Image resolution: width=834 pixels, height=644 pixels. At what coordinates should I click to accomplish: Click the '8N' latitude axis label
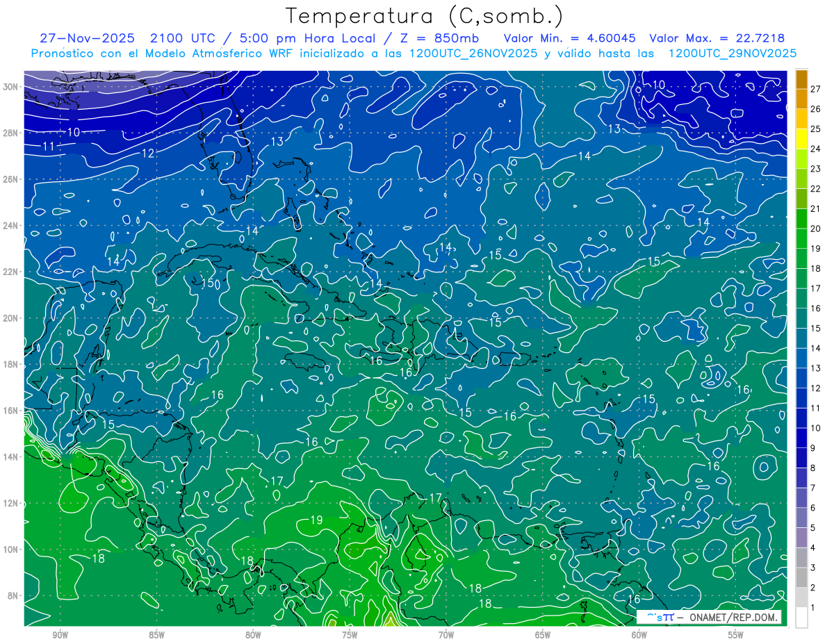(15, 595)
